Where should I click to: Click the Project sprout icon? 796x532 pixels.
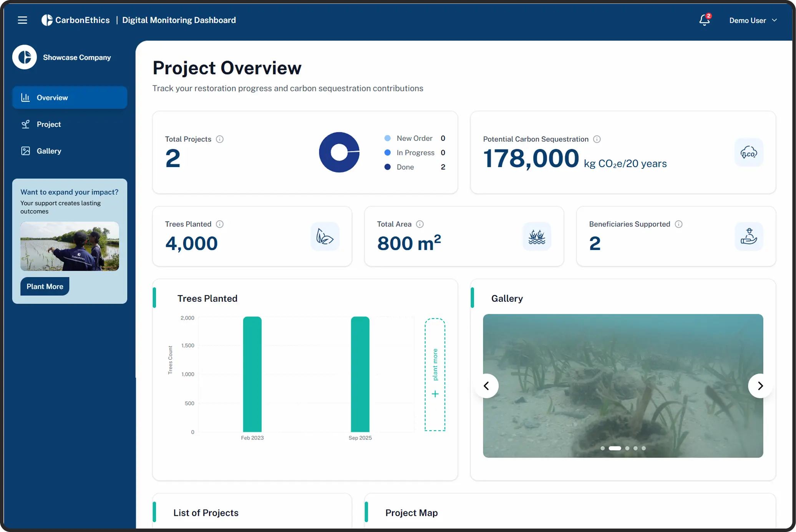[x=25, y=124]
